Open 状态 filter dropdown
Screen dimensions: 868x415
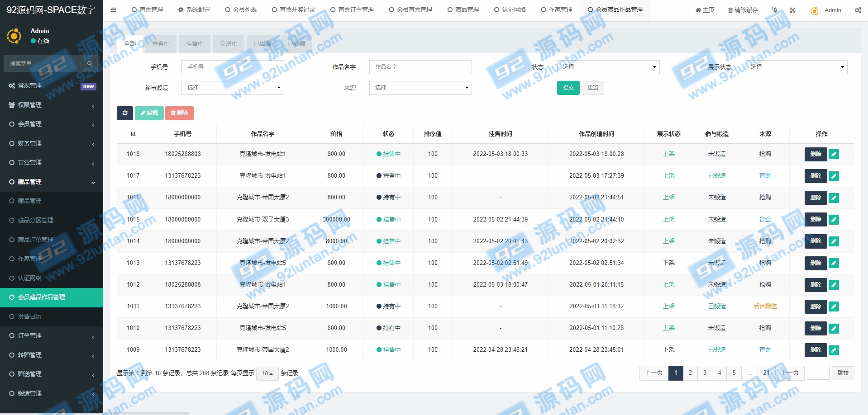[608, 67]
